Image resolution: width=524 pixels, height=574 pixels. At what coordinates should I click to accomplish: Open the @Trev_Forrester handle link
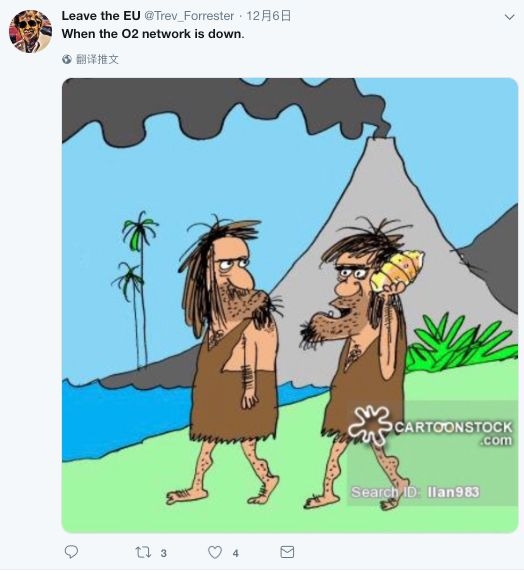pyautogui.click(x=189, y=16)
